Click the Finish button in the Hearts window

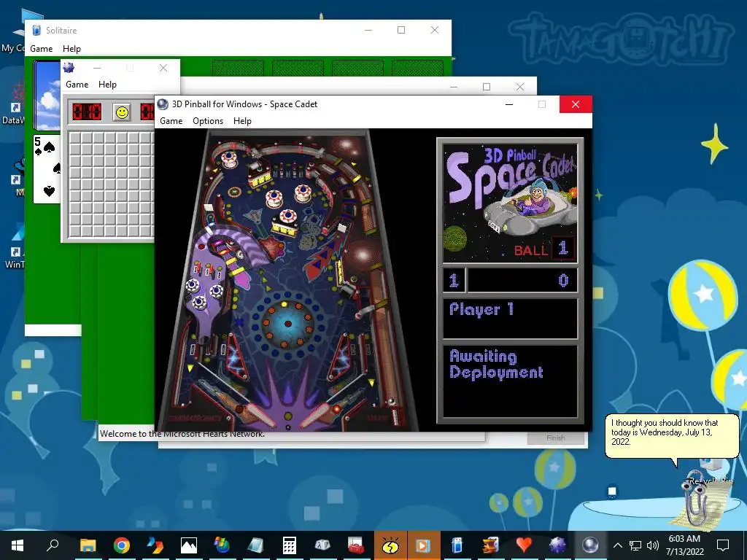coord(555,438)
